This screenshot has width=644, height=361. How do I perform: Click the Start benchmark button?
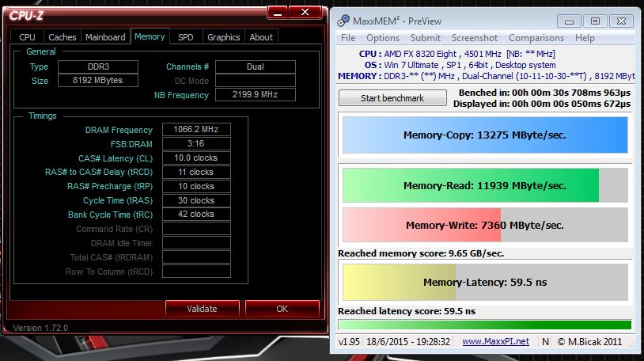click(392, 98)
